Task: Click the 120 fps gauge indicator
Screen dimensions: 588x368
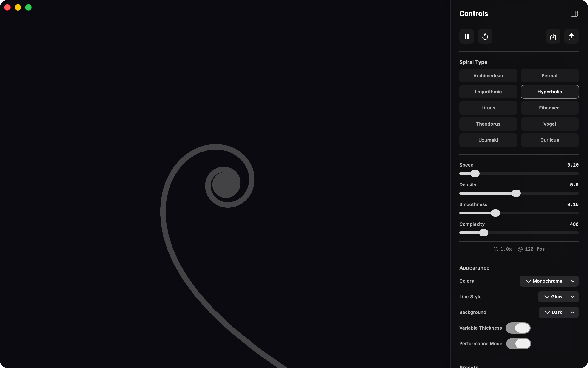Action: (x=531, y=249)
